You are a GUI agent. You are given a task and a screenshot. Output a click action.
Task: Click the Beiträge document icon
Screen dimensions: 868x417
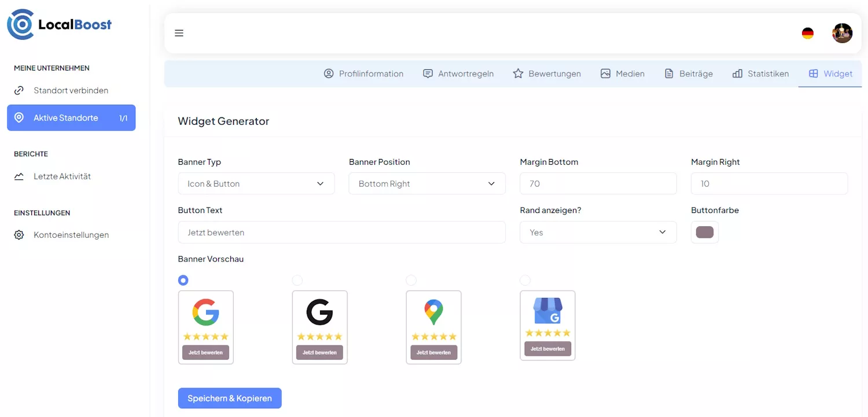[x=669, y=73]
